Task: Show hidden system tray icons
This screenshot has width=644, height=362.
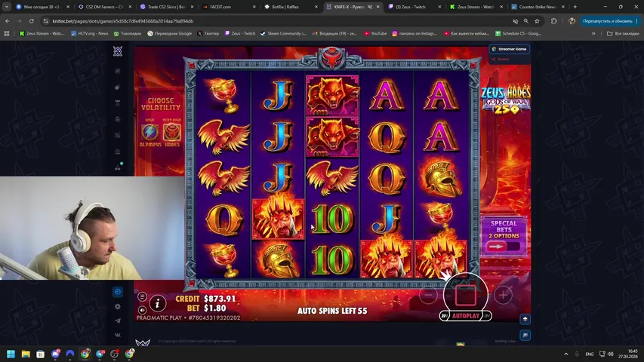Action: click(566, 354)
